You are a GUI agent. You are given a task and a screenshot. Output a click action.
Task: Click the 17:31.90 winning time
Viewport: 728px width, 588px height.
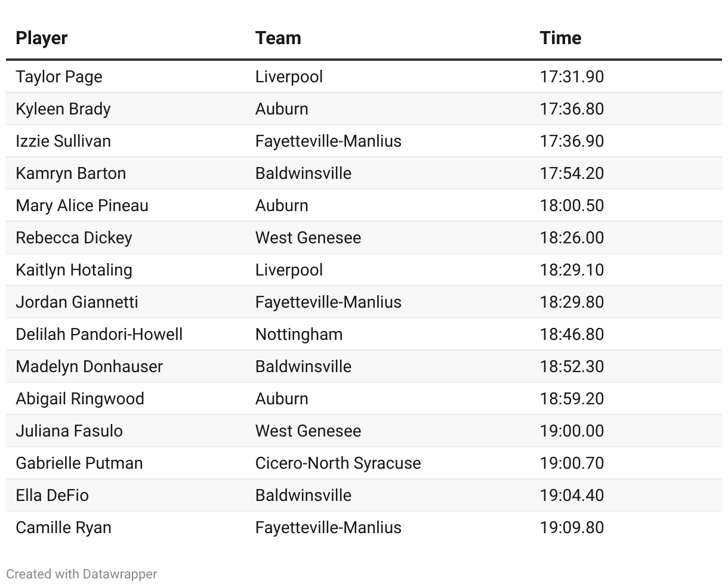coord(572,77)
